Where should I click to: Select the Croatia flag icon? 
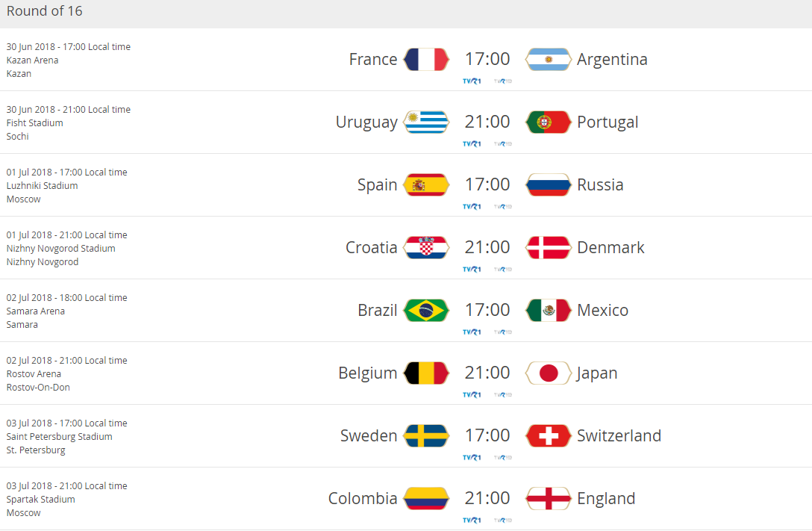coord(426,248)
